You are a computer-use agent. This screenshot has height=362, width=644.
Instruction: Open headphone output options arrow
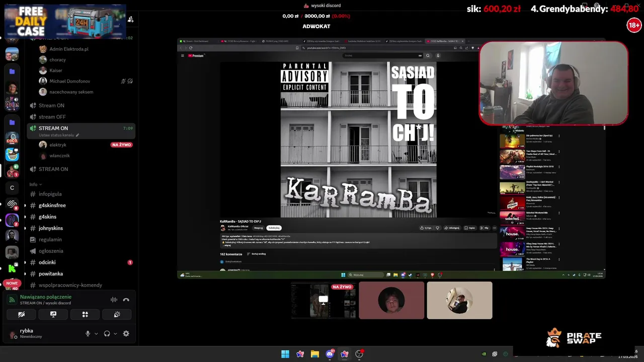coord(115,333)
